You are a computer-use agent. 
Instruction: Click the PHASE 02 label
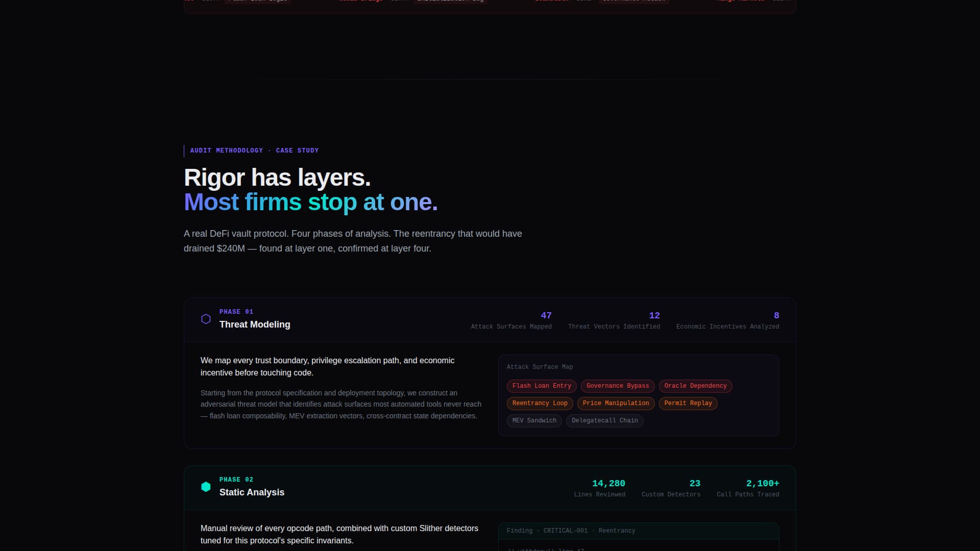236,480
